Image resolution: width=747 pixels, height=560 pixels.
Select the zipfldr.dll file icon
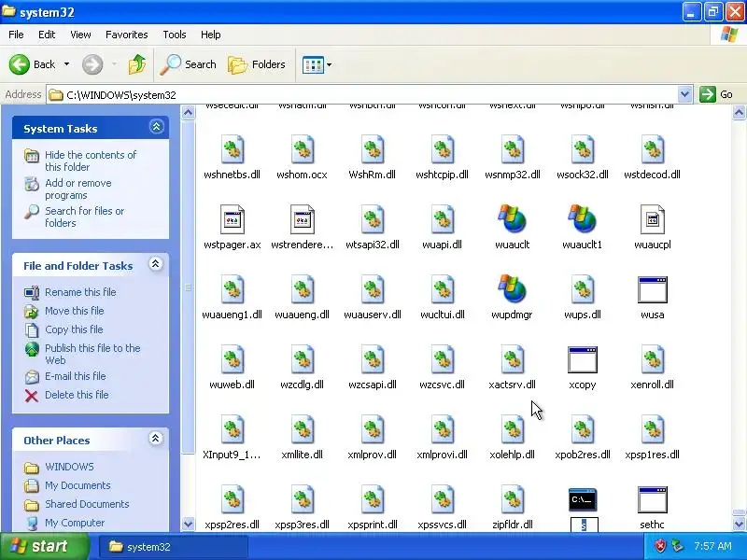[512, 499]
